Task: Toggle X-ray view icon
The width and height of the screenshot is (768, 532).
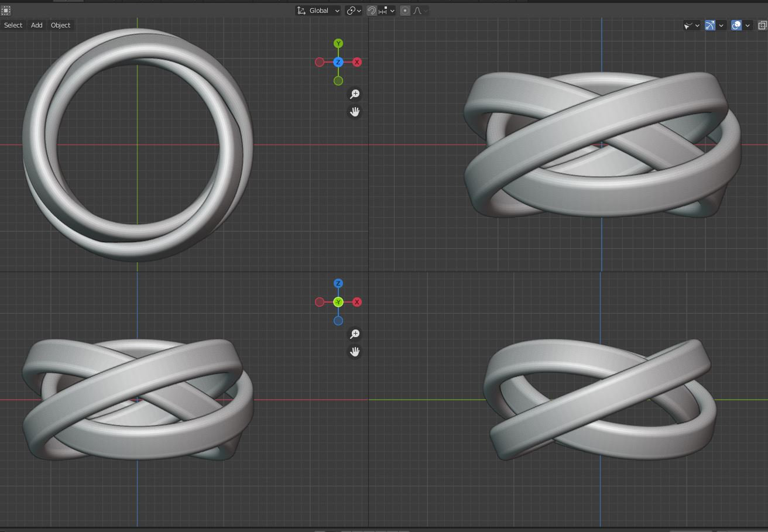Action: click(762, 25)
